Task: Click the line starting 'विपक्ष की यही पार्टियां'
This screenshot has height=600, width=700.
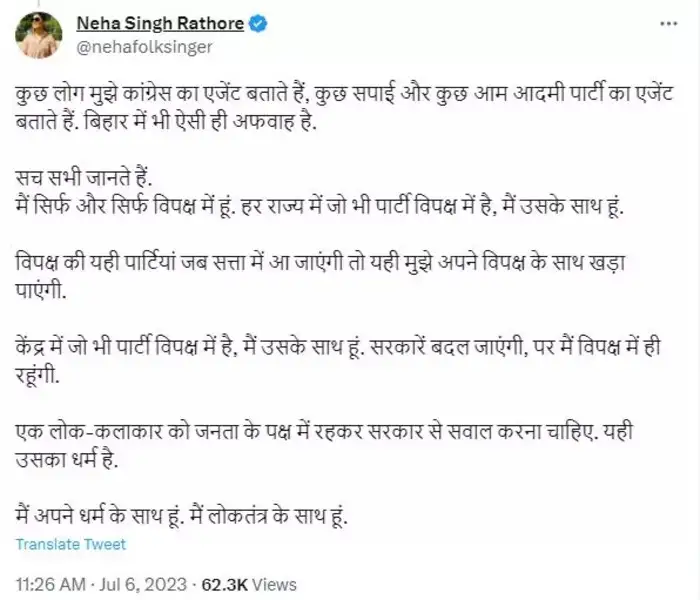Action: [x=320, y=262]
